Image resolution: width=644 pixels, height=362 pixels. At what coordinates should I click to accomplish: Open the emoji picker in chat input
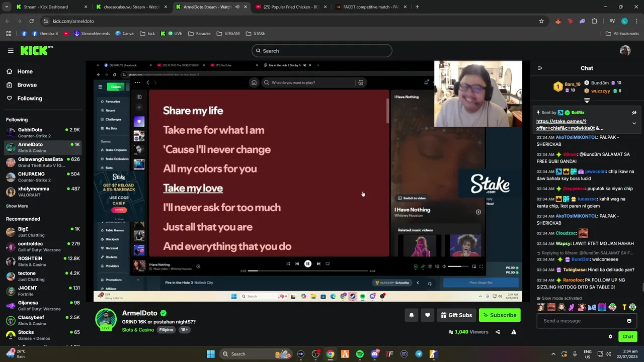629,321
